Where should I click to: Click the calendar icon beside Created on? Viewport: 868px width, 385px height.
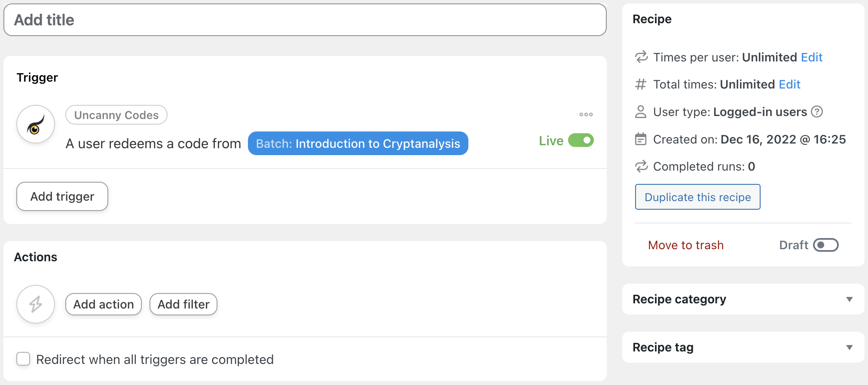641,139
